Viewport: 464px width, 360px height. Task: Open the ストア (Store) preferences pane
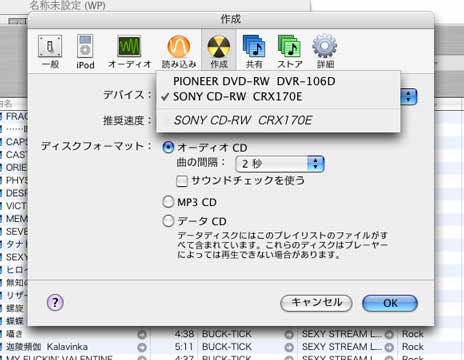pos(290,52)
